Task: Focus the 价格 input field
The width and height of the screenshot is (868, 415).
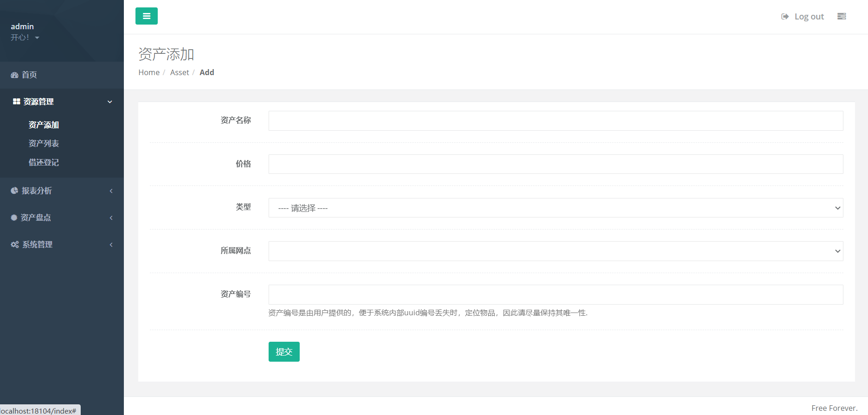Action: 556,164
